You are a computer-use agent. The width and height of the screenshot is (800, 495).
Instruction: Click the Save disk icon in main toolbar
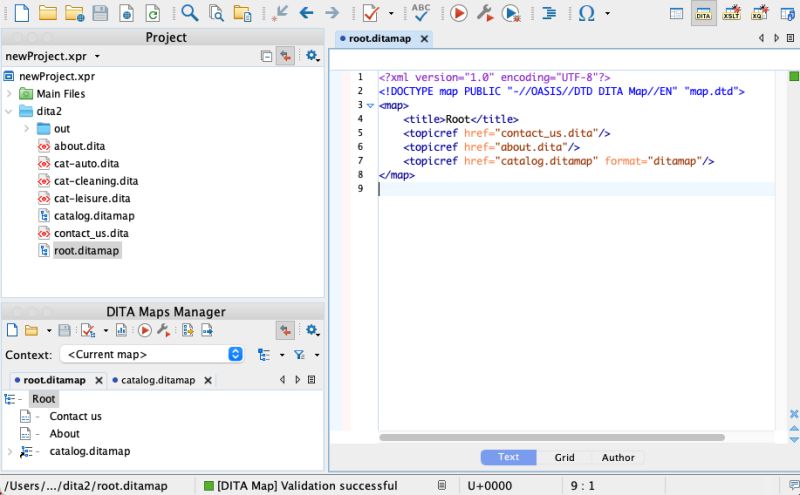pyautogui.click(x=101, y=13)
